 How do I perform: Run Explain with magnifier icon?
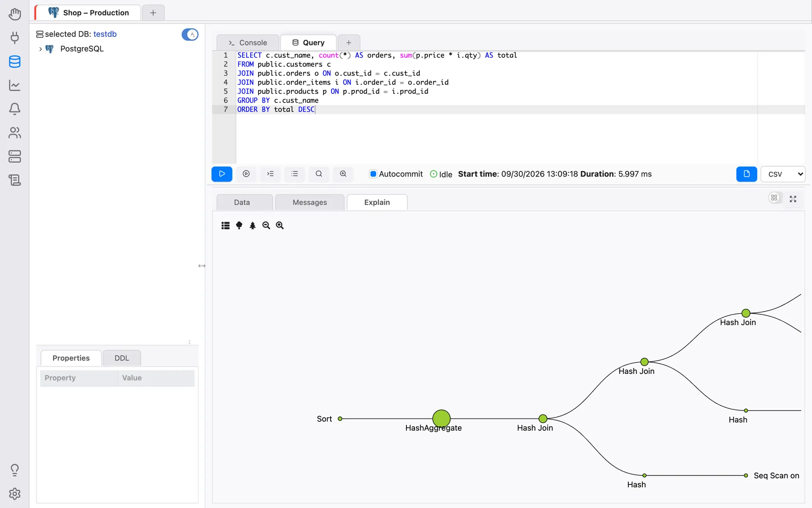[319, 174]
